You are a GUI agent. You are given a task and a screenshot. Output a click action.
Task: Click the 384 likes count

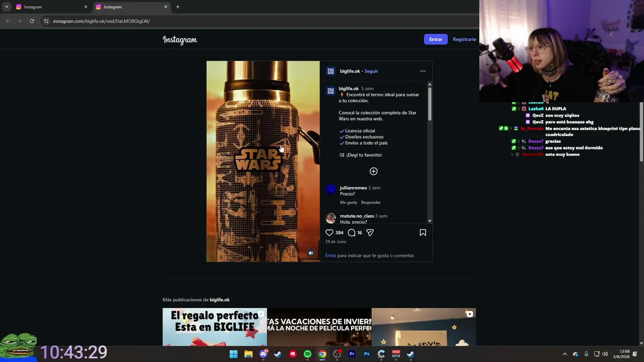coord(339,233)
